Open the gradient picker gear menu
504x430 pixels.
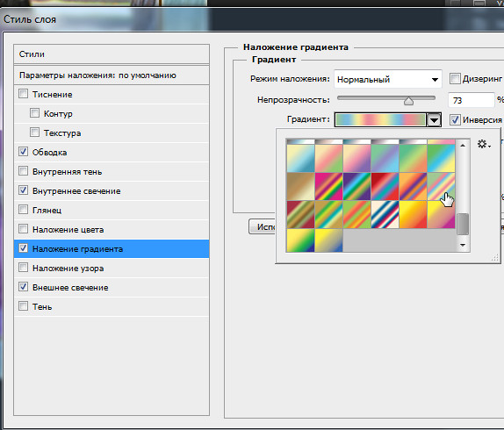[x=484, y=144]
